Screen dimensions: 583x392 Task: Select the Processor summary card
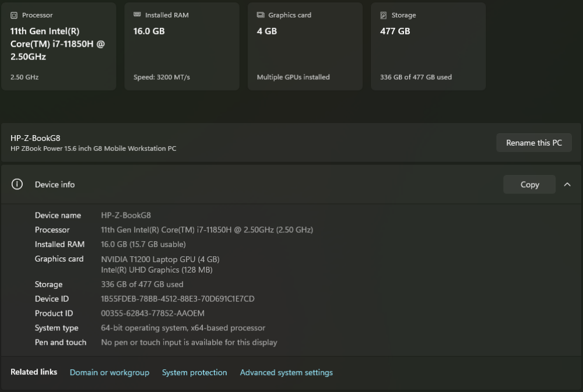(x=59, y=47)
